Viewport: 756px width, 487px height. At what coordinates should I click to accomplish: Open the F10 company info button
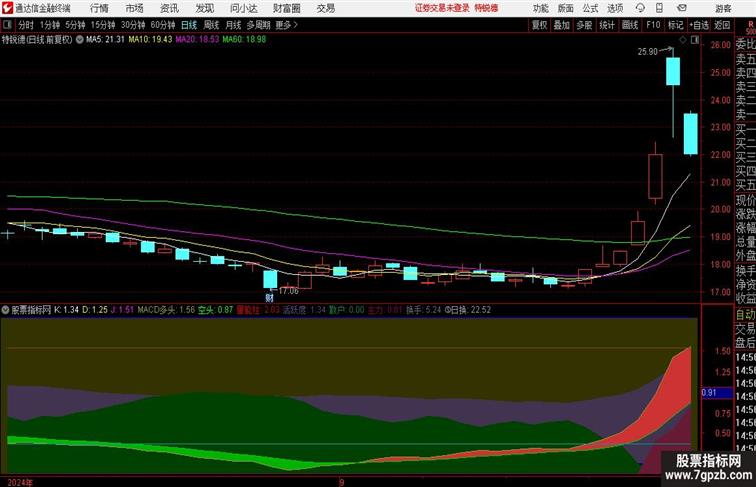tap(653, 25)
